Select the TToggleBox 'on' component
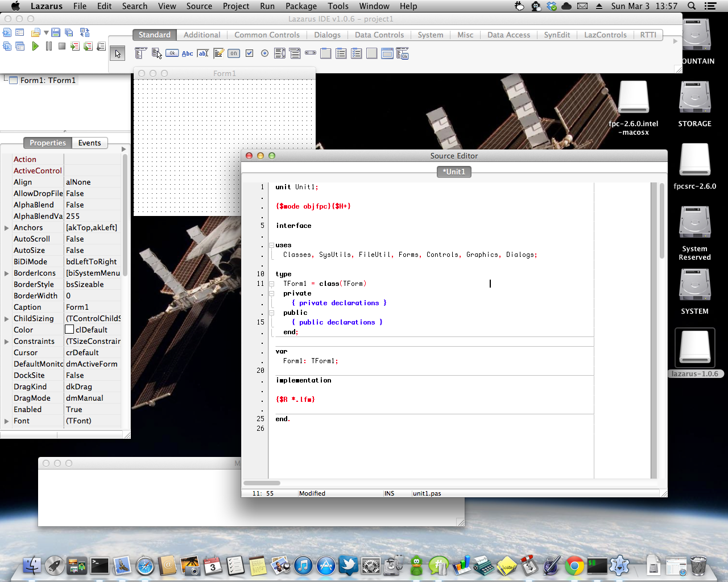Screen dimensions: 728x582 234,53
